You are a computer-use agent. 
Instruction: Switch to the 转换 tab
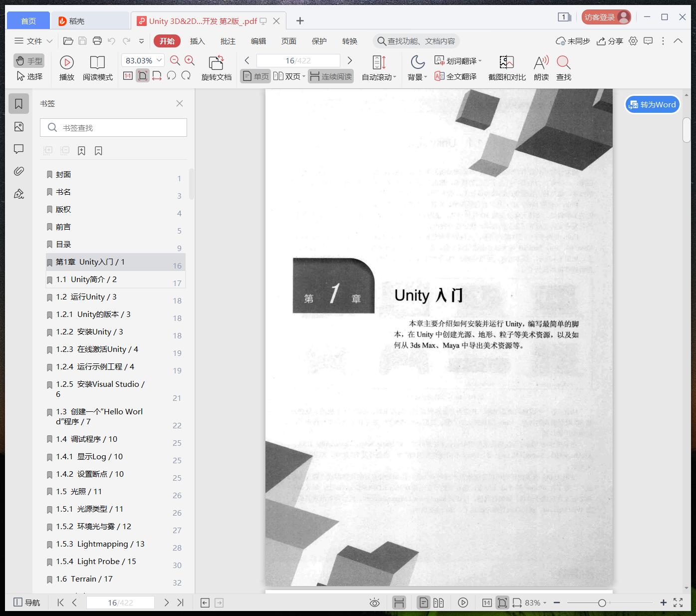click(x=350, y=41)
